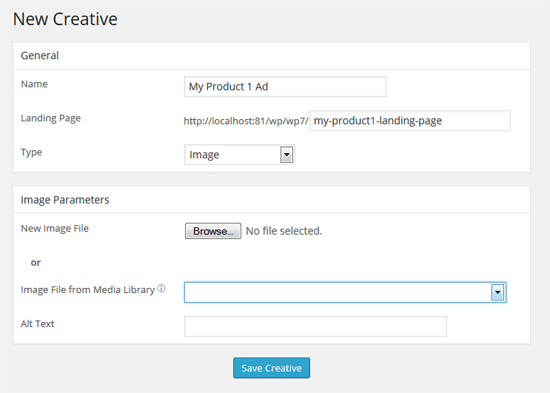Click the info icon beside Media Library label
This screenshot has width=550, height=393.
tap(161, 288)
